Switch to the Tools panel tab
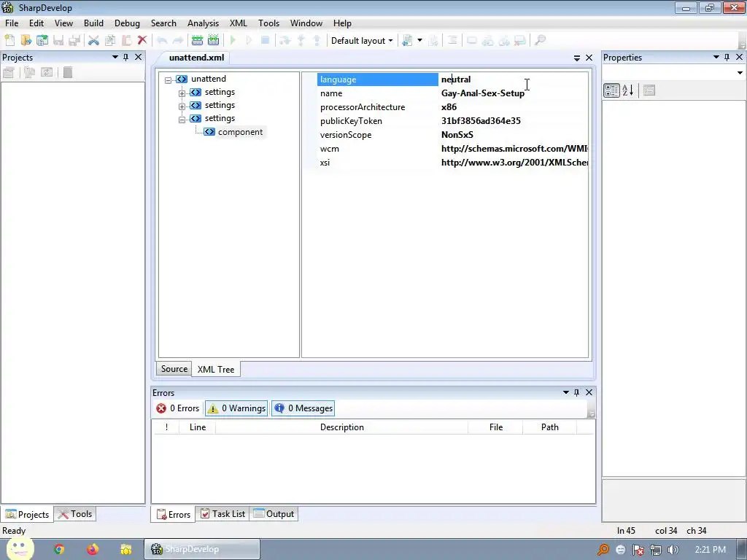 [75, 514]
